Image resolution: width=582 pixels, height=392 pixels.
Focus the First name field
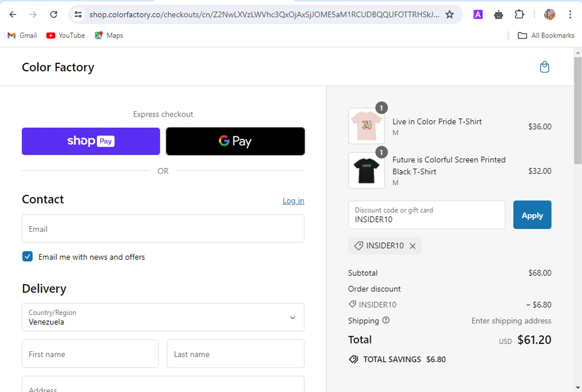(90, 354)
